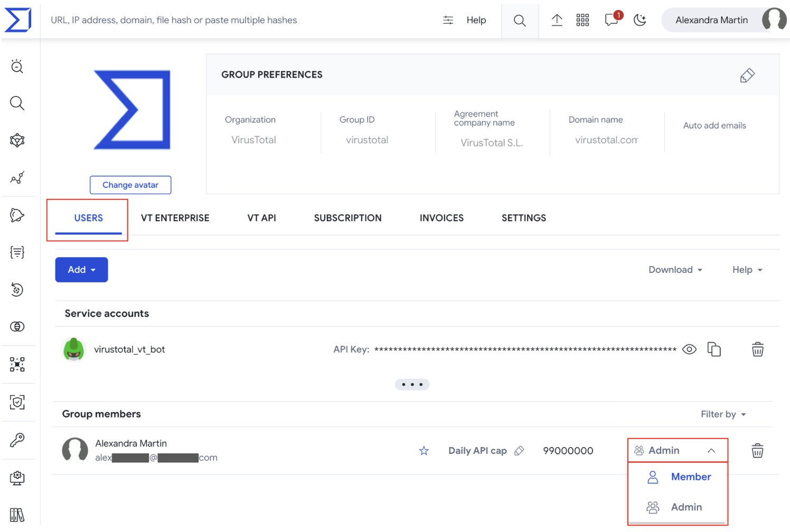Image resolution: width=790 pixels, height=532 pixels.
Task: Click the upload arrow icon
Action: point(557,20)
